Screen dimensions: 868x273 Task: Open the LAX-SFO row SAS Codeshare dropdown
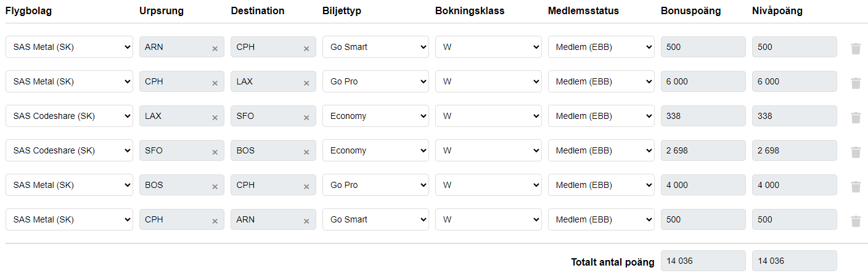[x=69, y=116]
